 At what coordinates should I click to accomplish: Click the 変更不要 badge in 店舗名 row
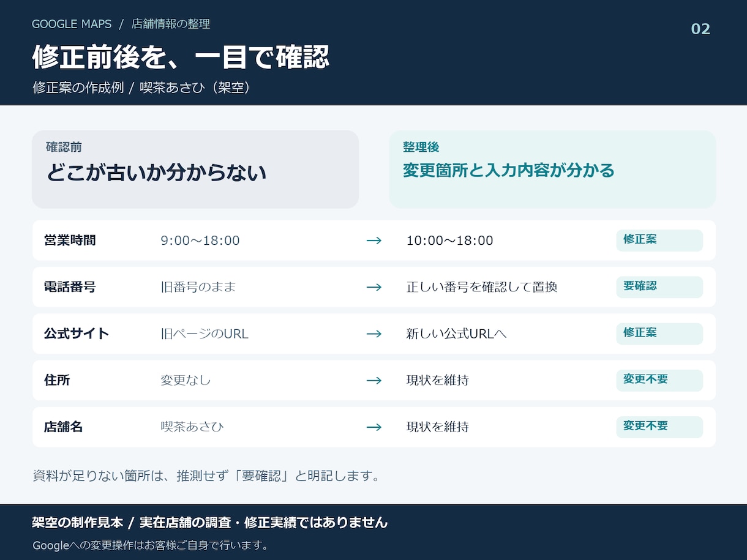(x=659, y=426)
